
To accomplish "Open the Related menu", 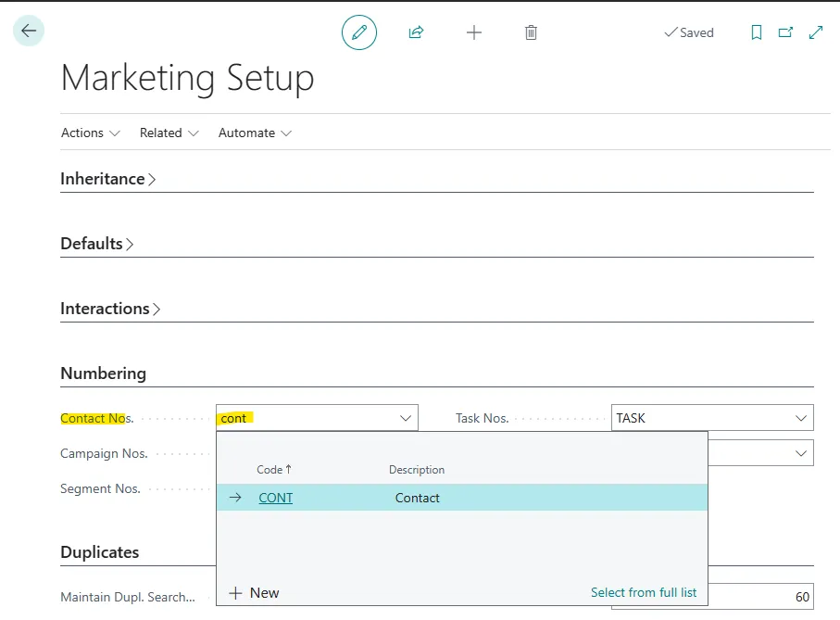I will click(169, 133).
